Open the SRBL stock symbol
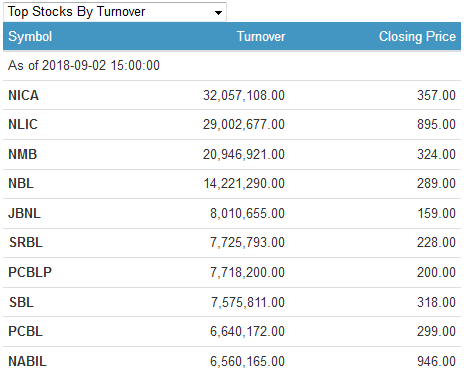464x373 pixels. pos(26,242)
